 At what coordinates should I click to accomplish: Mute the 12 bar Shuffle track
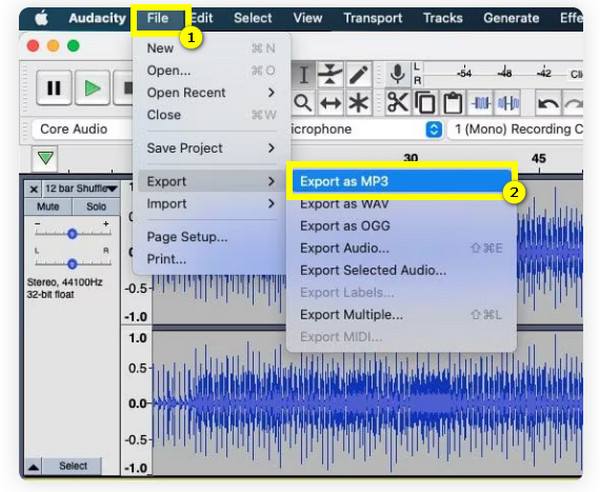tap(48, 207)
